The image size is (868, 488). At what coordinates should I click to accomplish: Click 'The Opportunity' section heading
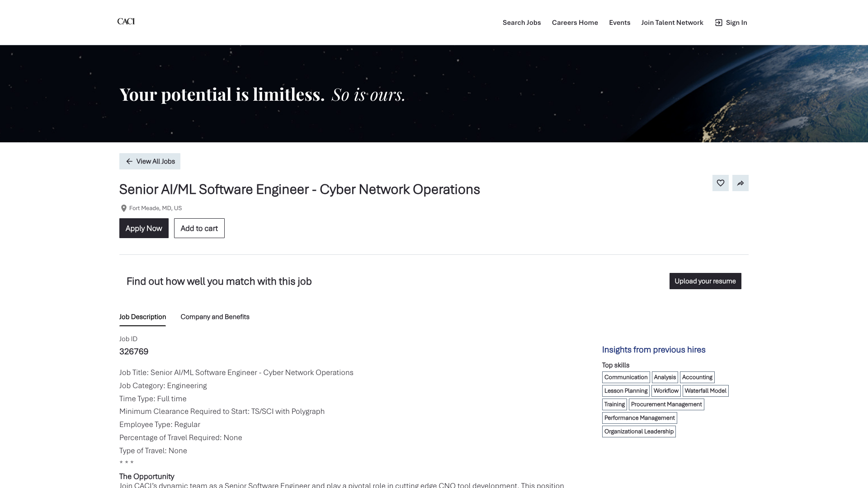[x=147, y=477]
